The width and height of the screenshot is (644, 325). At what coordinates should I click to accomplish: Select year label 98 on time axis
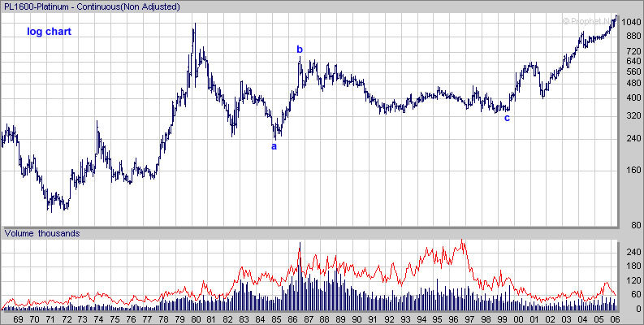click(x=486, y=319)
